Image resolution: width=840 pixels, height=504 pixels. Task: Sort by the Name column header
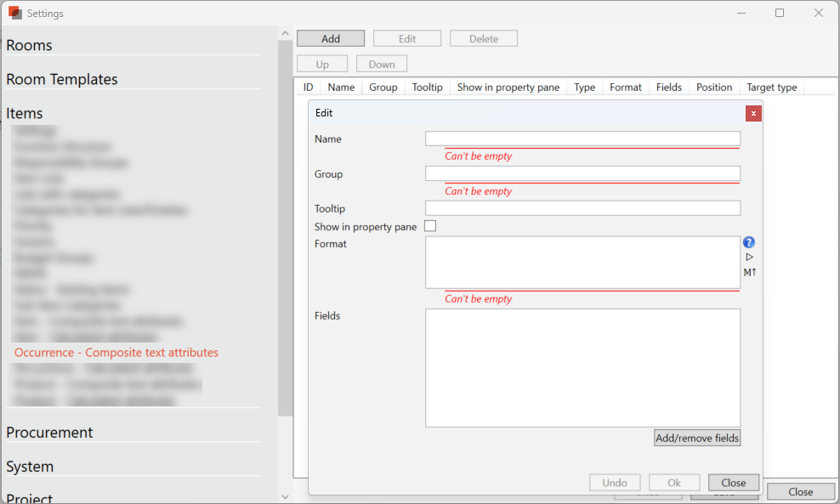[x=341, y=88]
